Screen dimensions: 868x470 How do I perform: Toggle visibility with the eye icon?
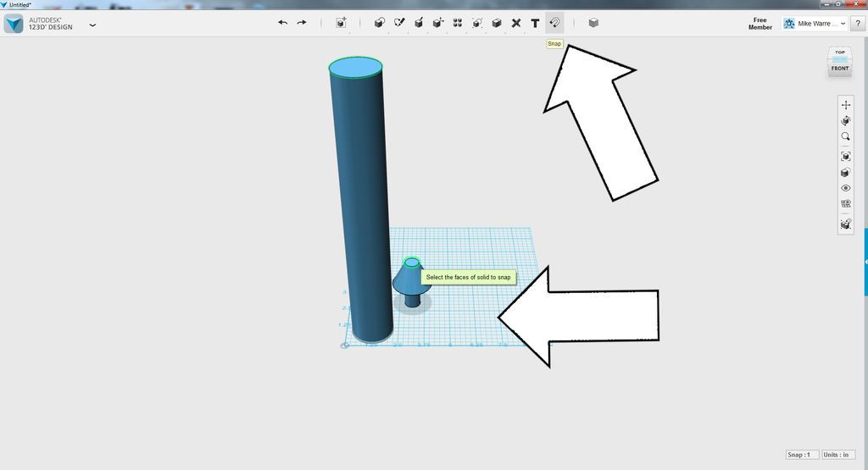tap(845, 188)
